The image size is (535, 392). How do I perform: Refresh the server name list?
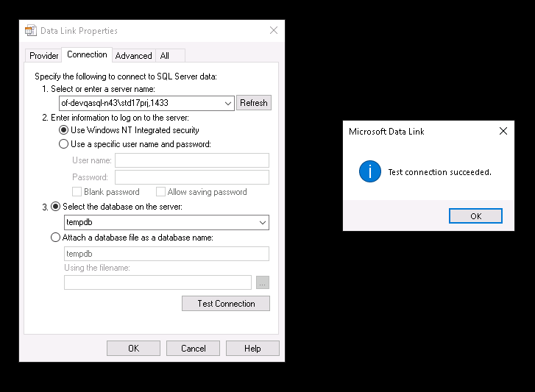tap(253, 103)
